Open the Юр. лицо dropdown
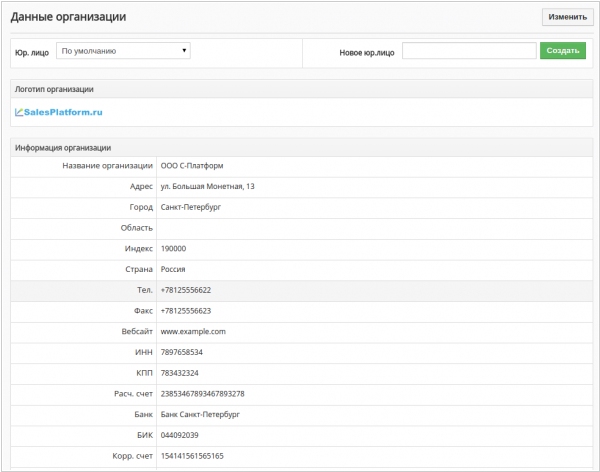The height and width of the screenshot is (472, 600). [123, 51]
